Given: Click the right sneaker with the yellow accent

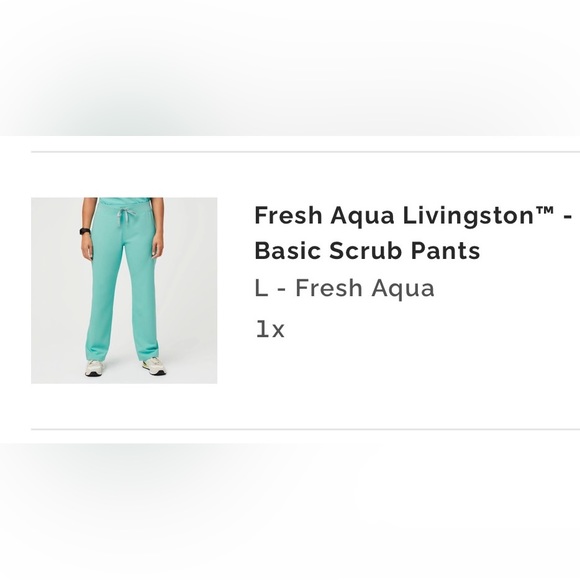Looking at the screenshot, I should pos(154,367).
